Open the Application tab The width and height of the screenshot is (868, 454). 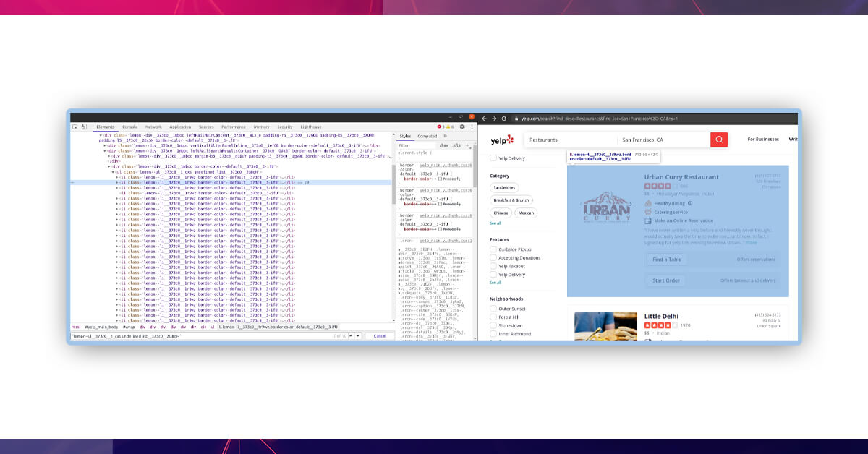coord(180,127)
